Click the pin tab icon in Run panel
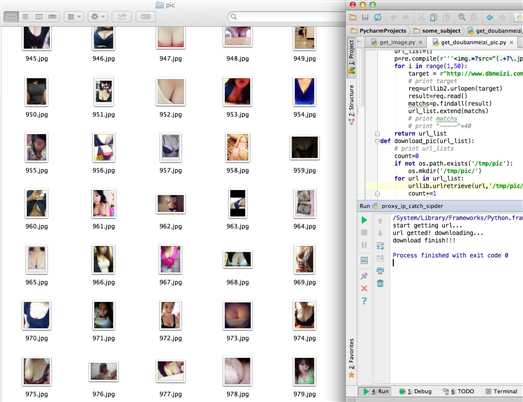Screen dimensions: 523x402 click(364, 276)
